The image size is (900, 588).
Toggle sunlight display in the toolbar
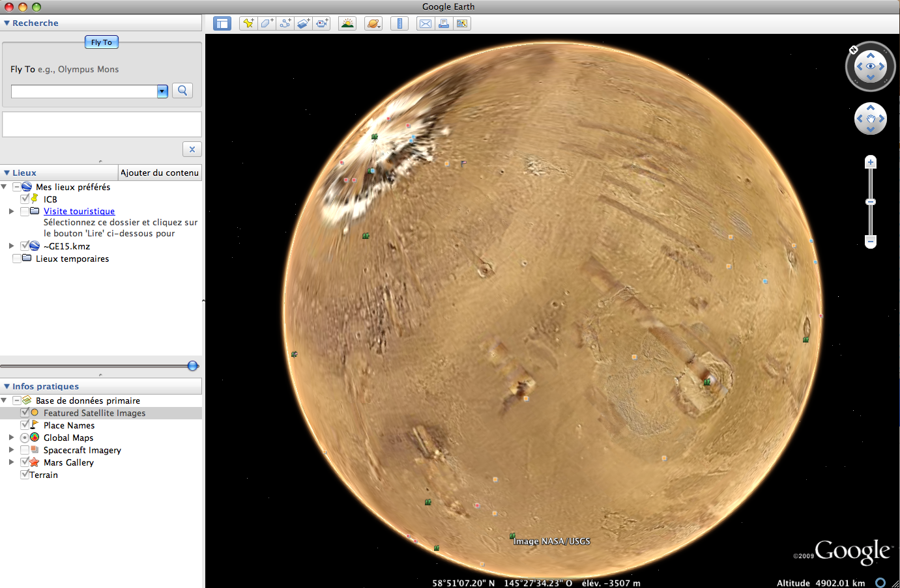click(x=347, y=23)
